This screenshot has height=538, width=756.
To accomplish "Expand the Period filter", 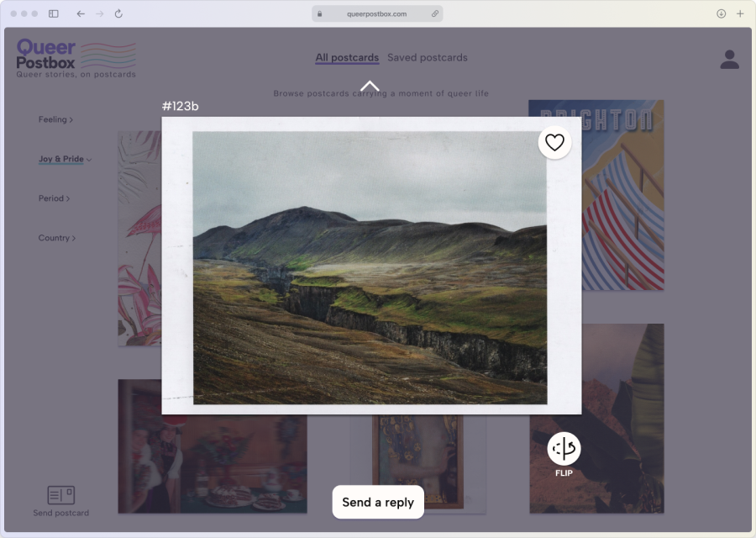I will click(x=54, y=198).
